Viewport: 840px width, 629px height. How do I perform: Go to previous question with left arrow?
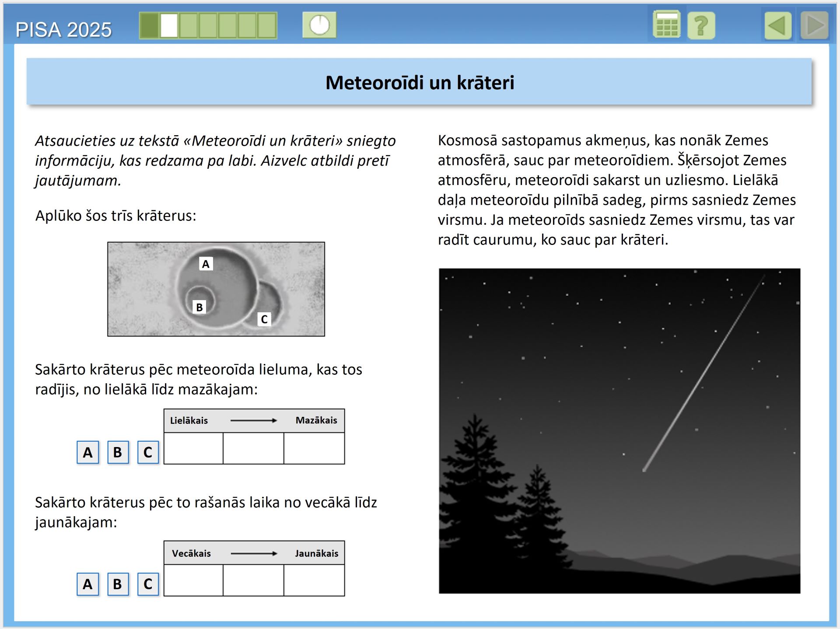[x=778, y=26]
